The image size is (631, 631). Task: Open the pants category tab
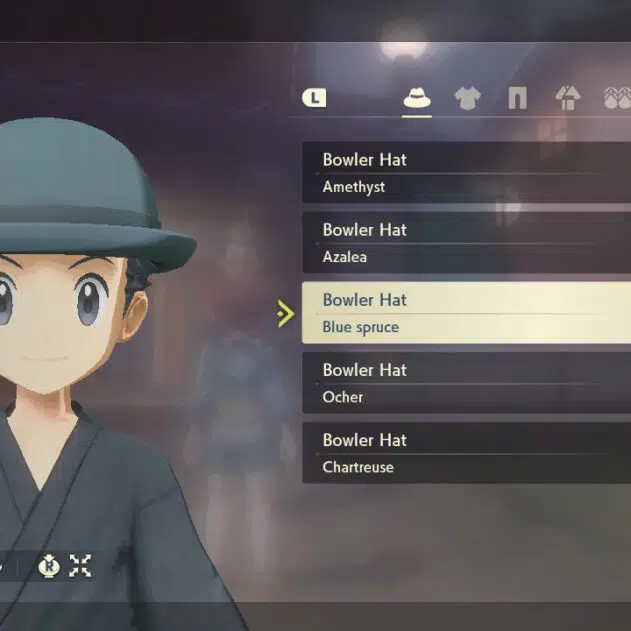click(518, 98)
